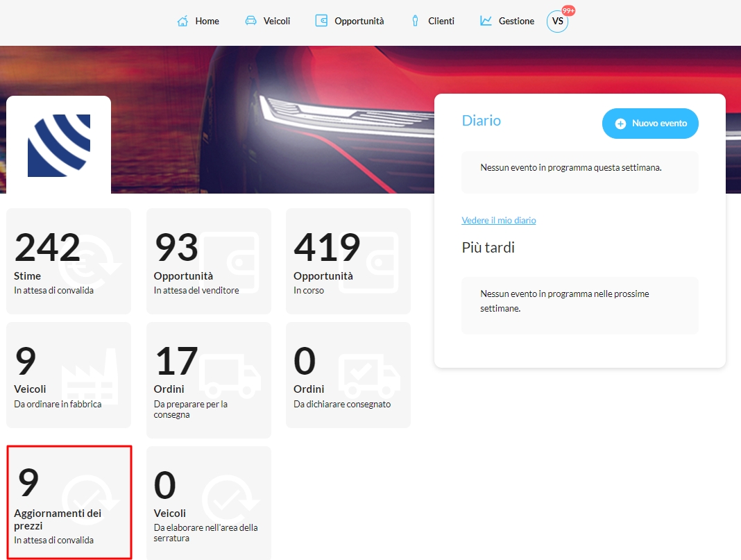The image size is (741, 560).
Task: Click the euro refresh icon in Stime card
Action: tap(90, 262)
